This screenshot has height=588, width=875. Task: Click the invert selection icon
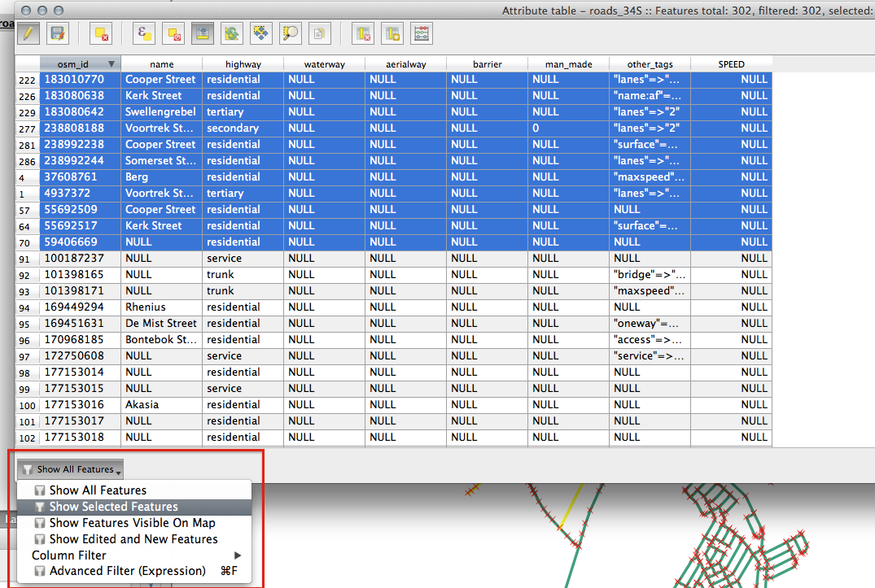[232, 33]
